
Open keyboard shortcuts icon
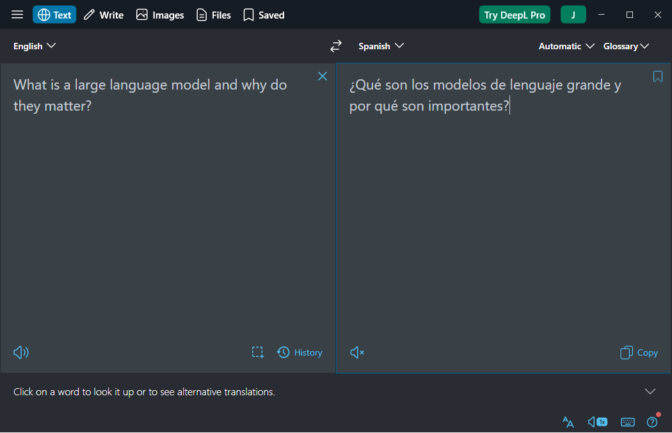click(x=627, y=422)
